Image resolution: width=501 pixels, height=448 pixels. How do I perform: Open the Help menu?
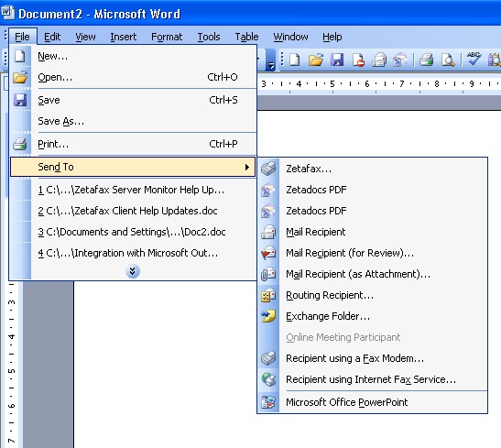[x=332, y=37]
